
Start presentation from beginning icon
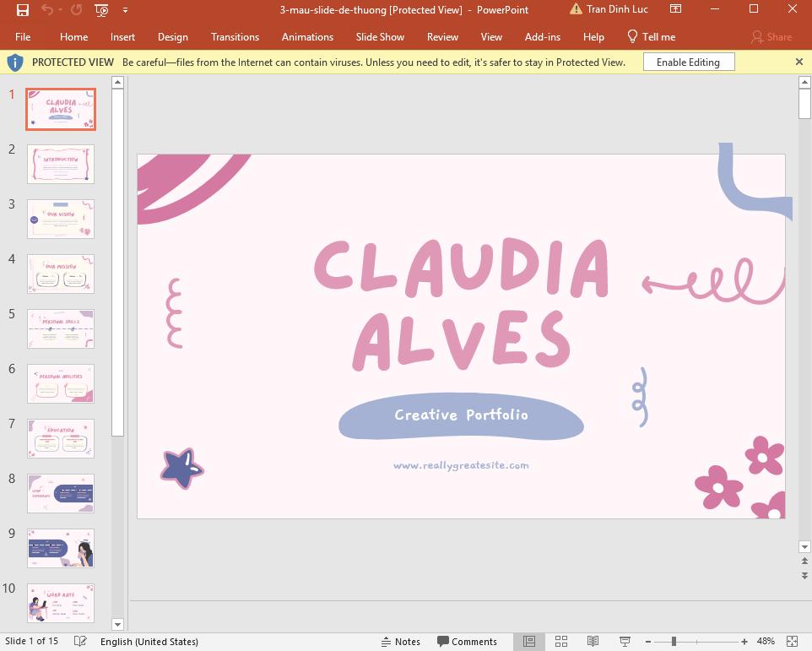pos(101,10)
